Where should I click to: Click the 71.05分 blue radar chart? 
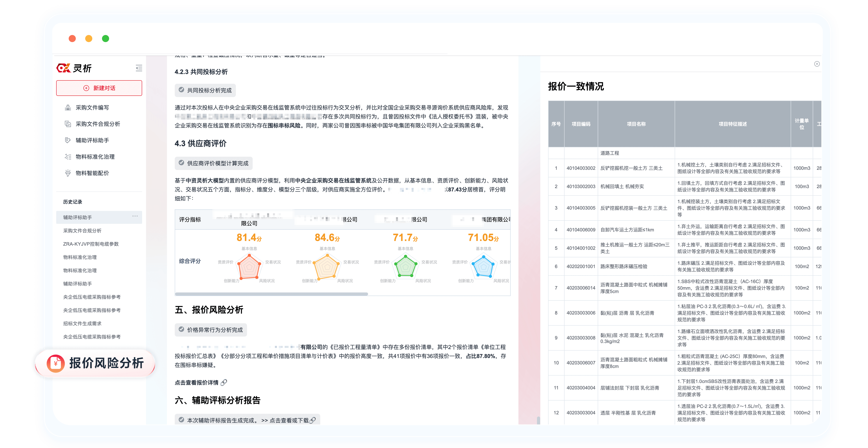point(484,266)
